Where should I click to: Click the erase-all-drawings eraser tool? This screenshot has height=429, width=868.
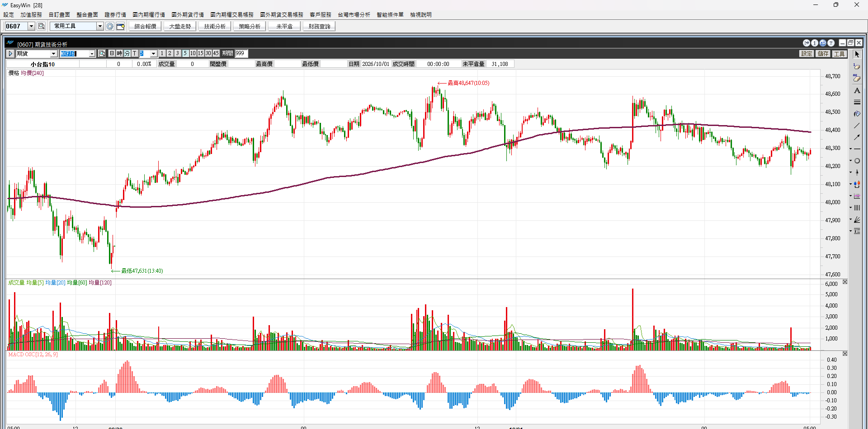857,78
